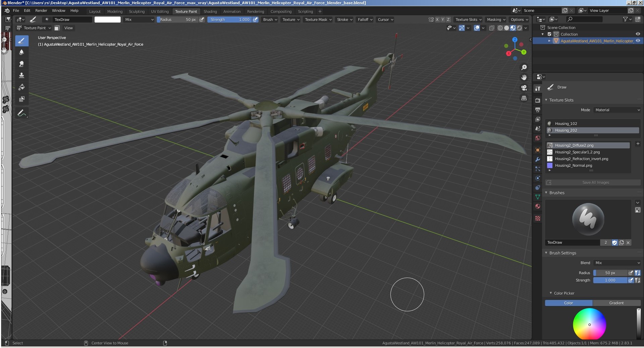Viewport: 644px width, 348px height.
Task: Switch to rendered viewport shading
Action: (x=519, y=28)
